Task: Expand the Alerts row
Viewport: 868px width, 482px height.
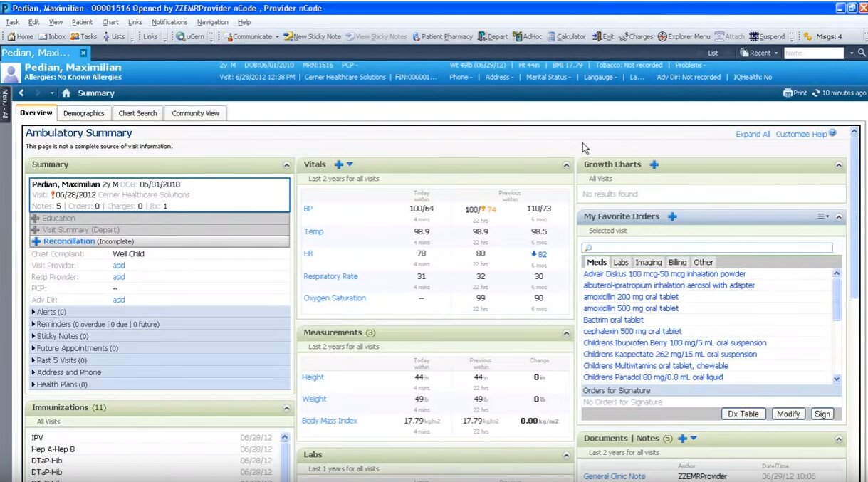Action: point(34,312)
